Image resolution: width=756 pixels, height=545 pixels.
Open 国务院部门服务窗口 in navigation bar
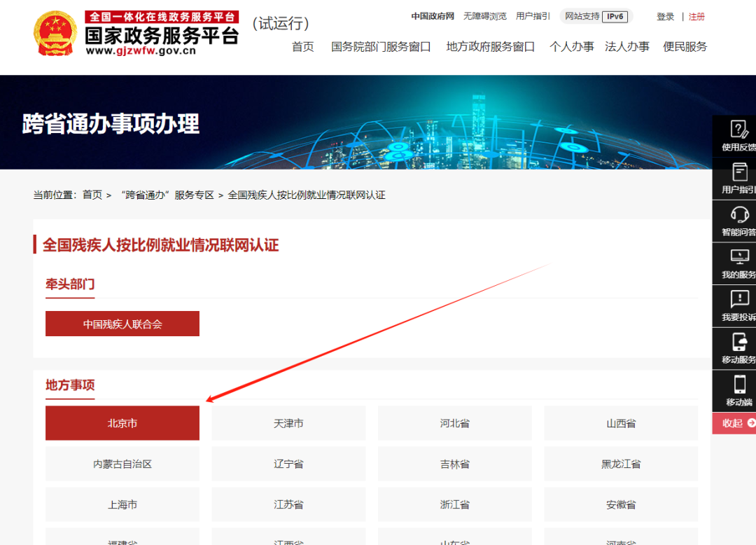tap(381, 47)
